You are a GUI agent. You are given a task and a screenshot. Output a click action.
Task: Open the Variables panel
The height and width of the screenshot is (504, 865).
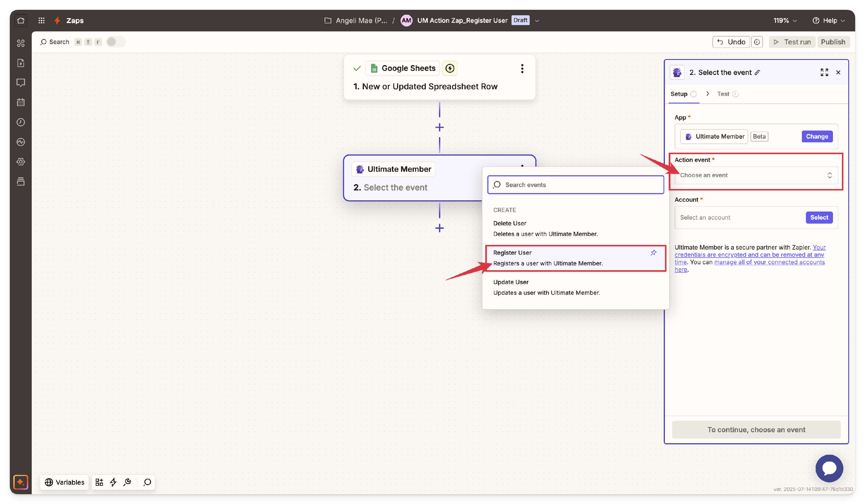(x=65, y=482)
